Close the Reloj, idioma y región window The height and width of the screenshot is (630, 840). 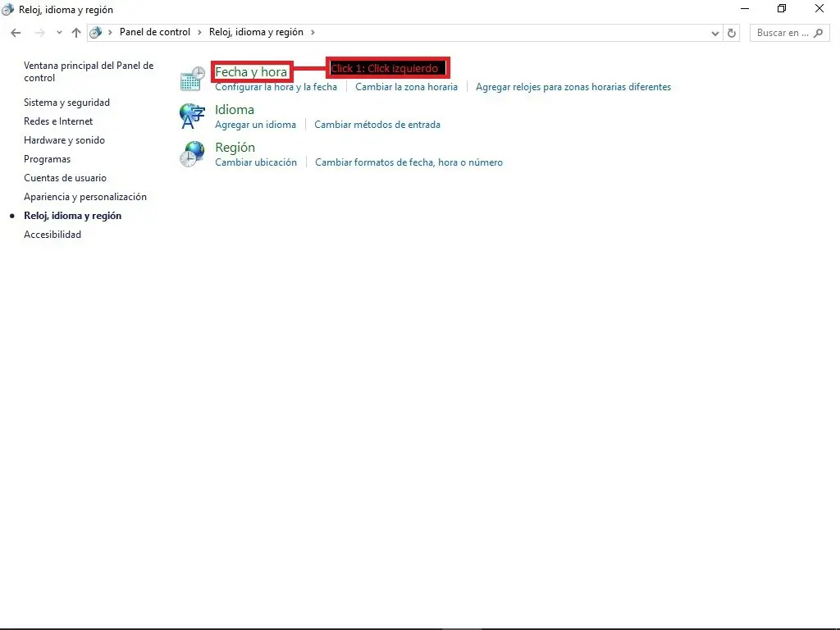(x=819, y=8)
